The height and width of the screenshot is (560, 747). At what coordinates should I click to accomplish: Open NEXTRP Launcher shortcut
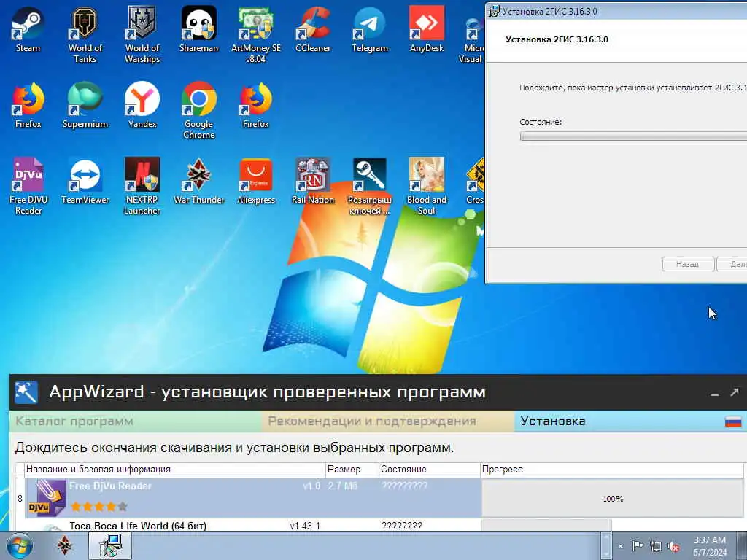click(x=142, y=186)
